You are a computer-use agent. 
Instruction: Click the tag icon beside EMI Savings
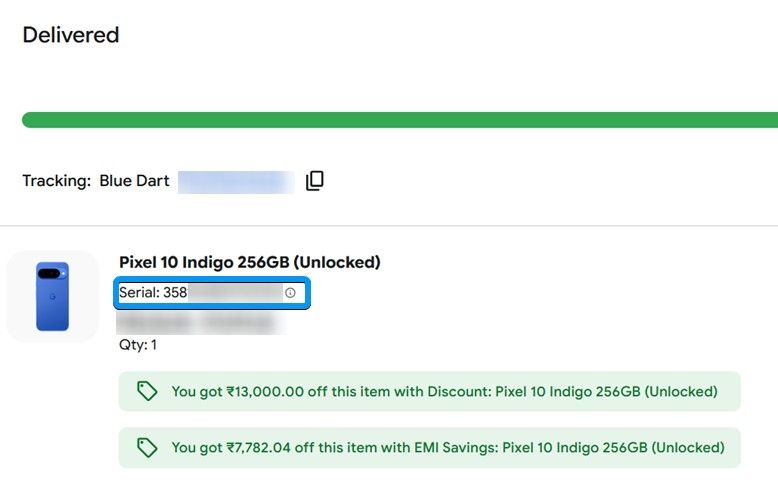[147, 447]
